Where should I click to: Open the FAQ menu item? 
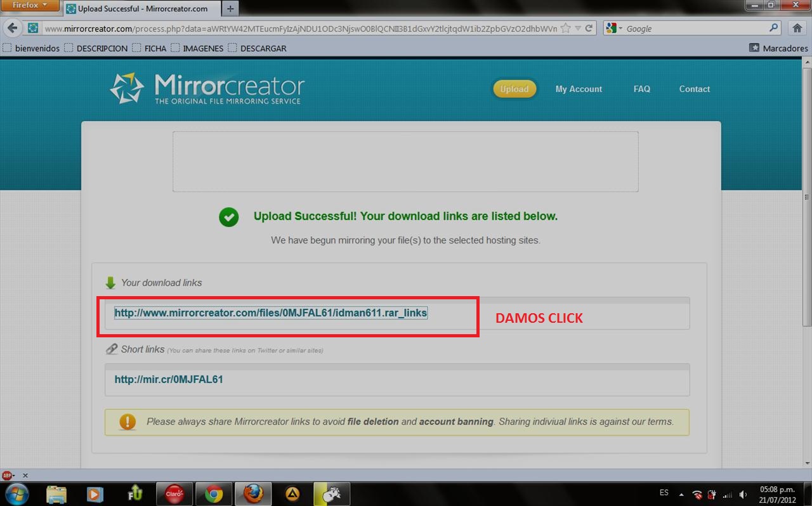point(642,89)
